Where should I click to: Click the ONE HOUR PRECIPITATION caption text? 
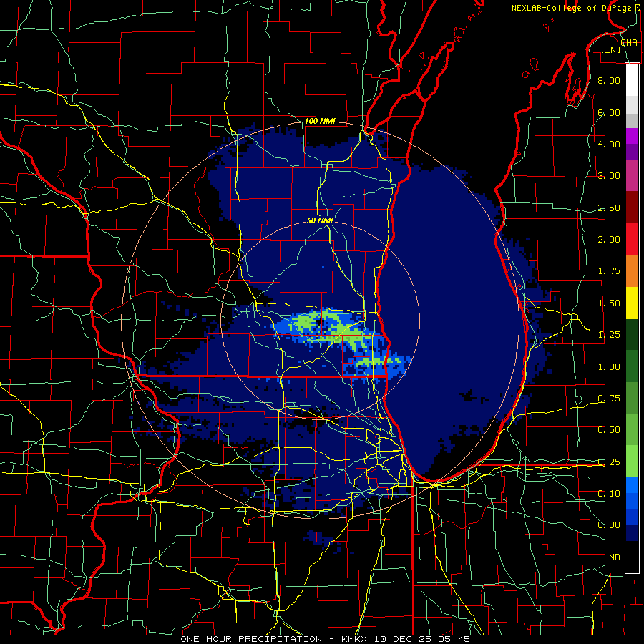tap(251, 639)
